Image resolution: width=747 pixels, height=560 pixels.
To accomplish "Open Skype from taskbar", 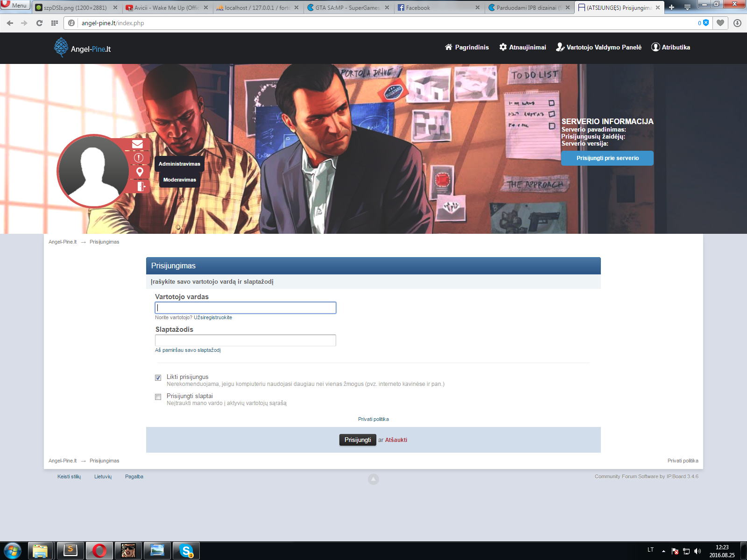I will pyautogui.click(x=186, y=551).
